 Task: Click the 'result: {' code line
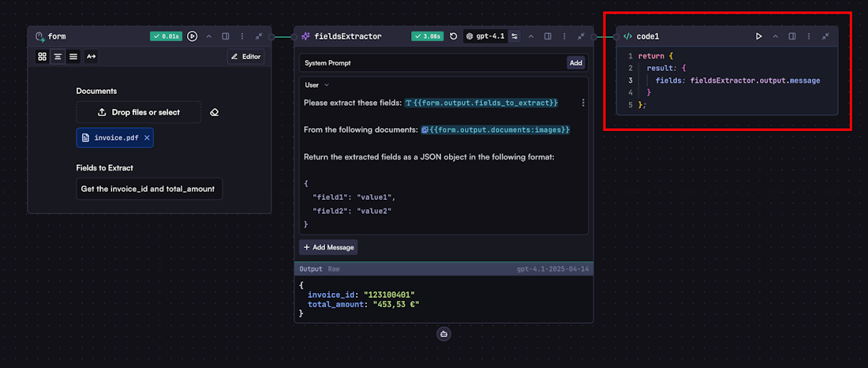pos(667,68)
